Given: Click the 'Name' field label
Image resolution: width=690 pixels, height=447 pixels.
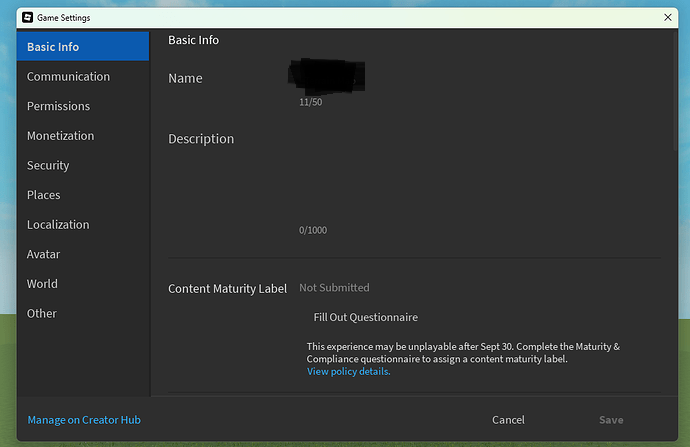Looking at the screenshot, I should [185, 78].
